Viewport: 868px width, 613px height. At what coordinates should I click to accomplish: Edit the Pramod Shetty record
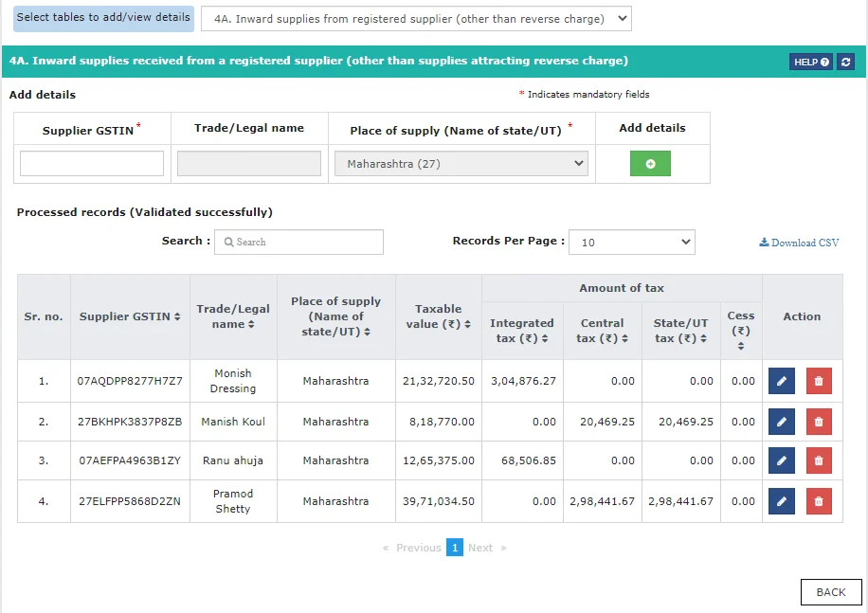click(x=781, y=501)
